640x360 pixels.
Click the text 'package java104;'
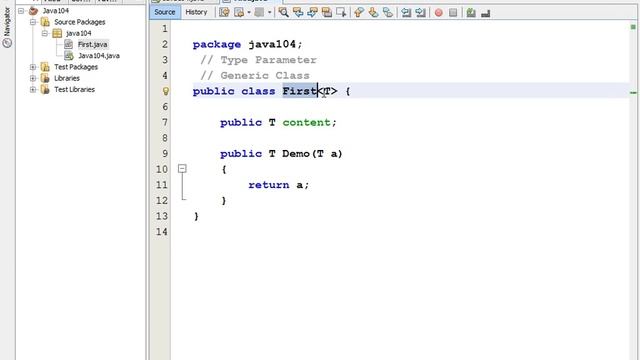pyautogui.click(x=247, y=44)
